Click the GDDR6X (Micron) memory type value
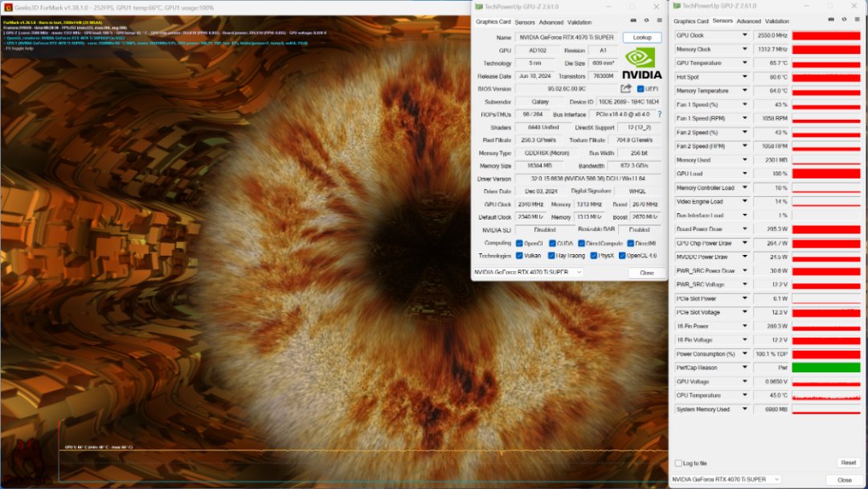 pos(547,153)
